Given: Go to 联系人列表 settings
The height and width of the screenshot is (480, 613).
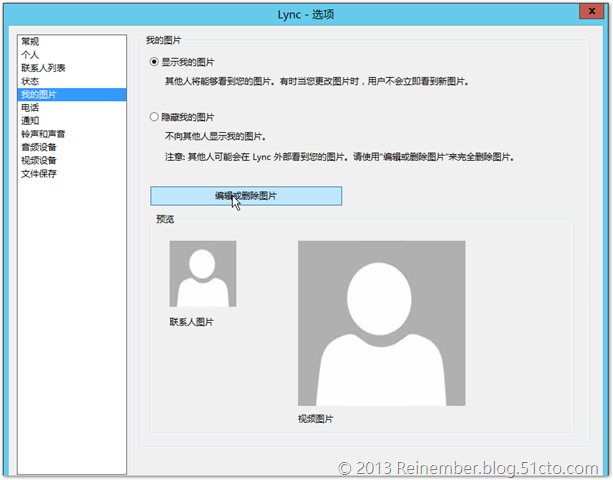Looking at the screenshot, I should click(x=43, y=67).
